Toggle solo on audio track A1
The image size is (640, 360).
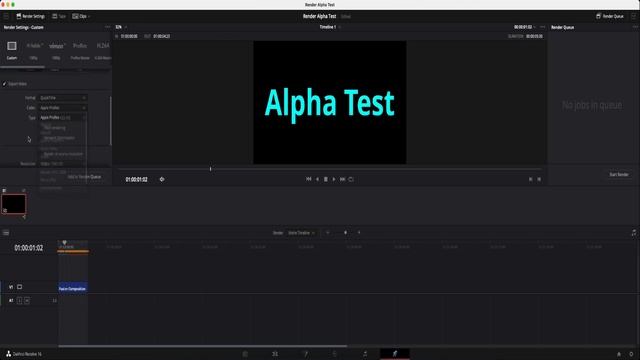20,300
